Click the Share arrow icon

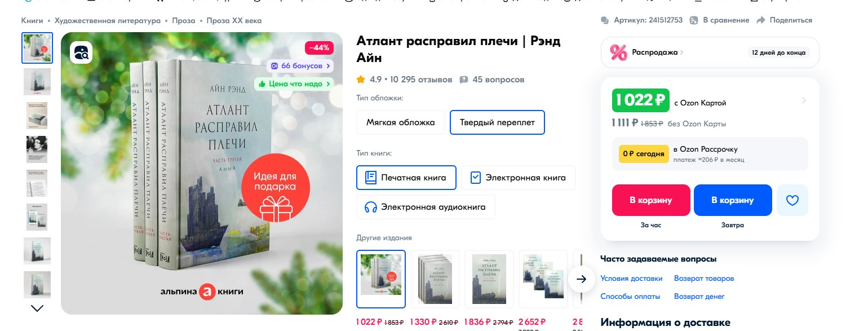[x=760, y=20]
